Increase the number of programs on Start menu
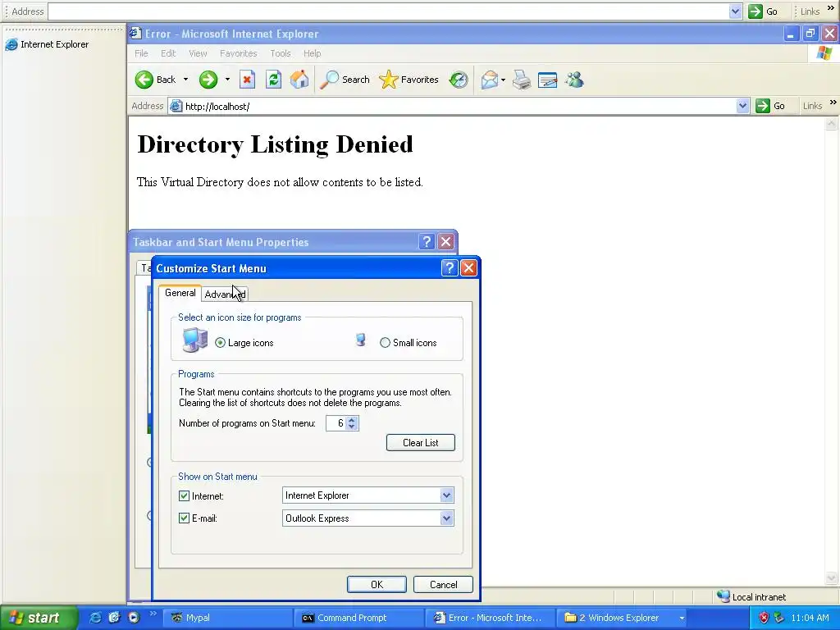 coord(351,420)
